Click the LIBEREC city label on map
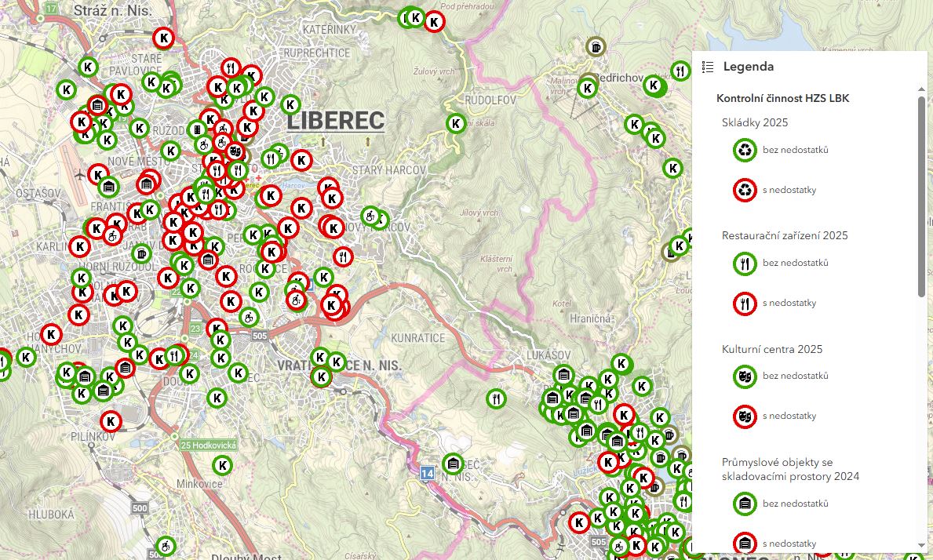Screen dimensions: 933x560 (x=335, y=121)
